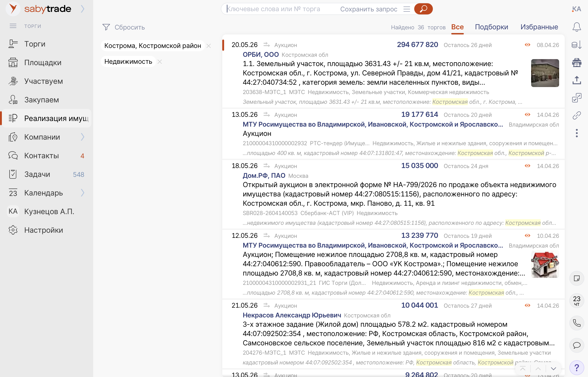Screen dimensions: 588x377
Task: Toggle the eye icon on ОРБИ, ООО auction
Action: click(x=527, y=45)
